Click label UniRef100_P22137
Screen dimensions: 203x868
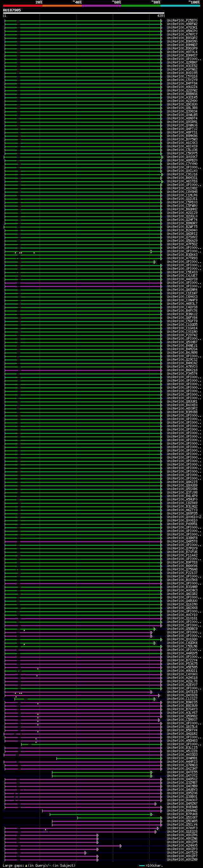182,573
